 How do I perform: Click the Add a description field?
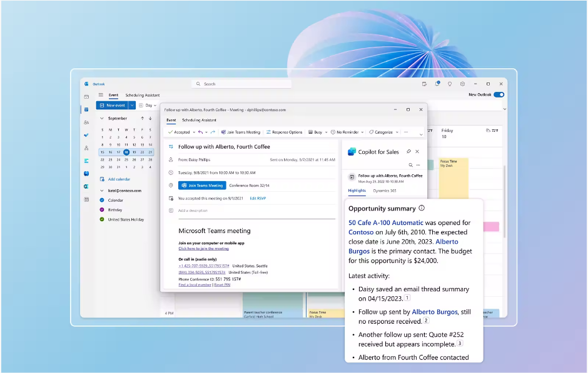193,211
